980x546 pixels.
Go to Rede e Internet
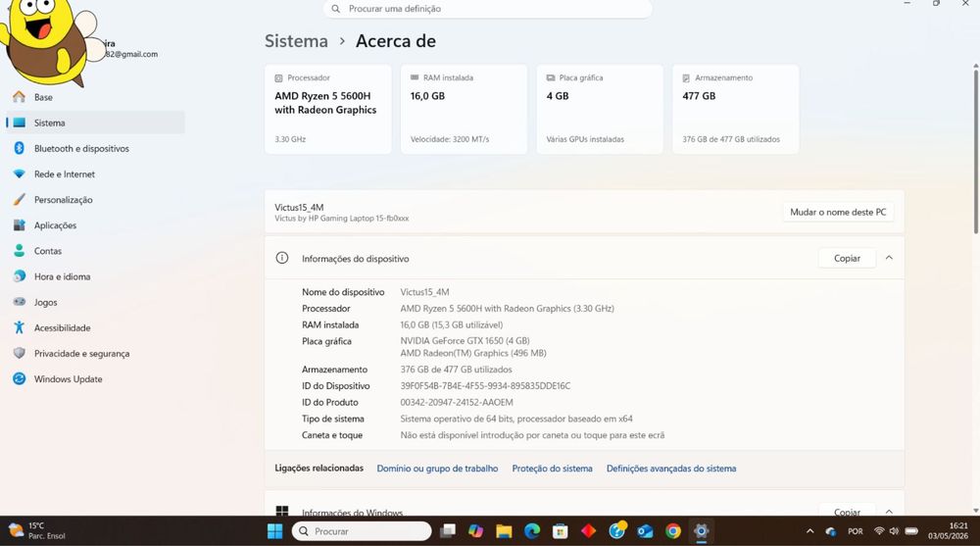(x=96, y=174)
